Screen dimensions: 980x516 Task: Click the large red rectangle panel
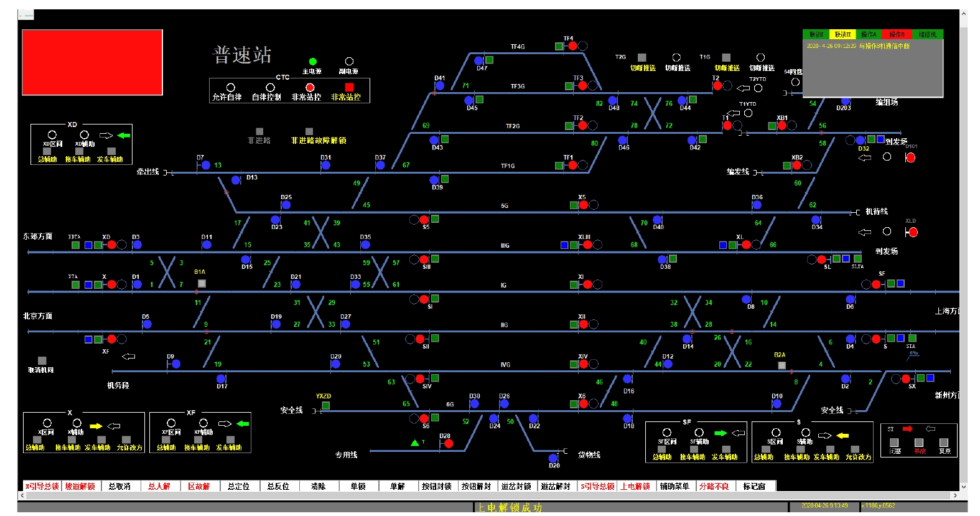click(92, 62)
